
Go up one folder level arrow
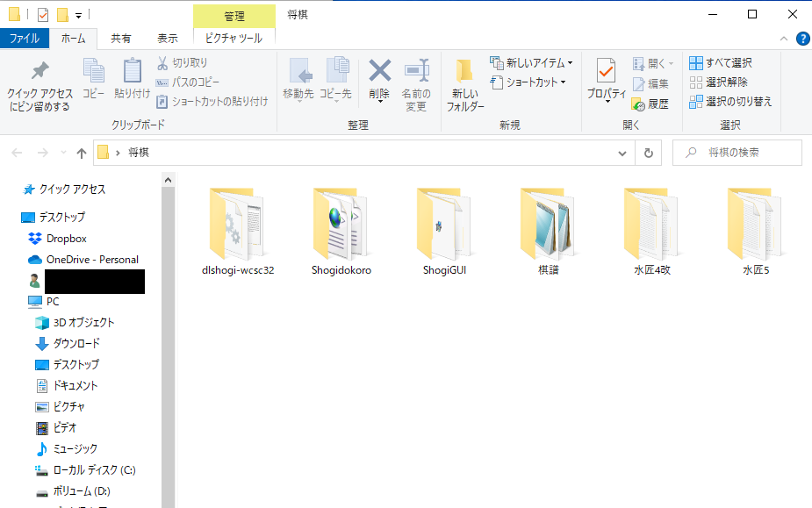pos(82,153)
